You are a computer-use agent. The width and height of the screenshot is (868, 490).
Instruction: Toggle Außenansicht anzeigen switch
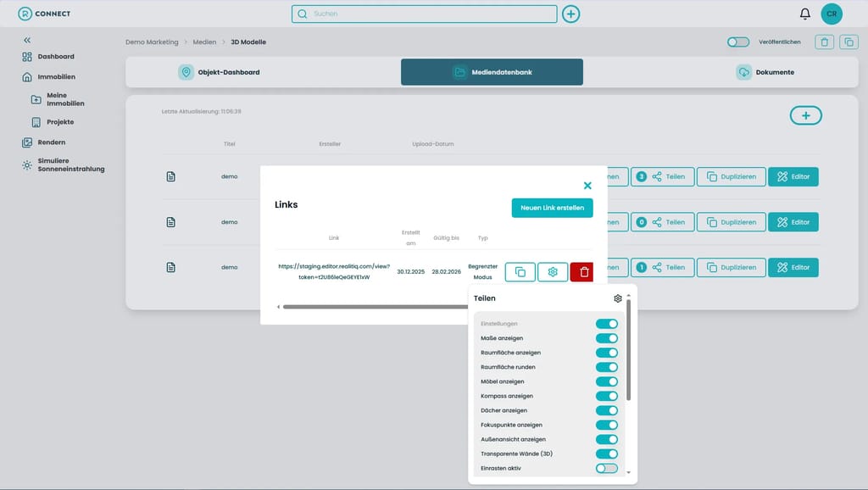click(x=607, y=439)
